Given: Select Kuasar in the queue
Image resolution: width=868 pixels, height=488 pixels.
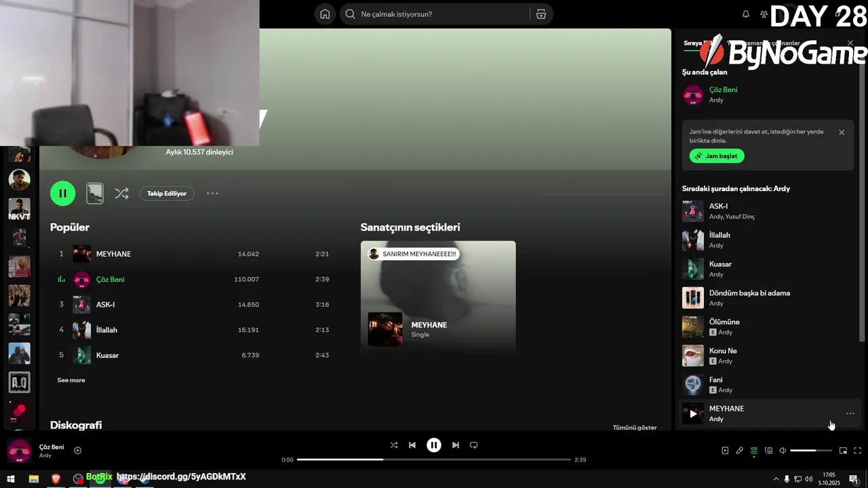Looking at the screenshot, I should 768,269.
